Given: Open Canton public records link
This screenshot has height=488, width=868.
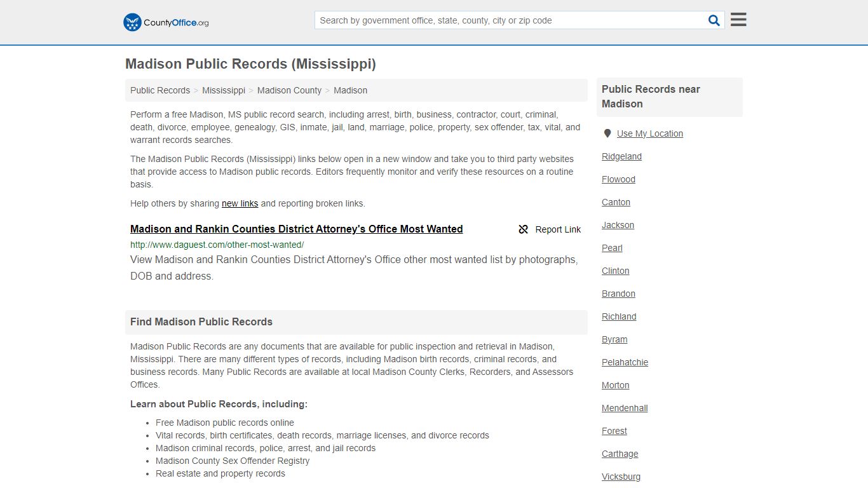Looking at the screenshot, I should pos(616,202).
